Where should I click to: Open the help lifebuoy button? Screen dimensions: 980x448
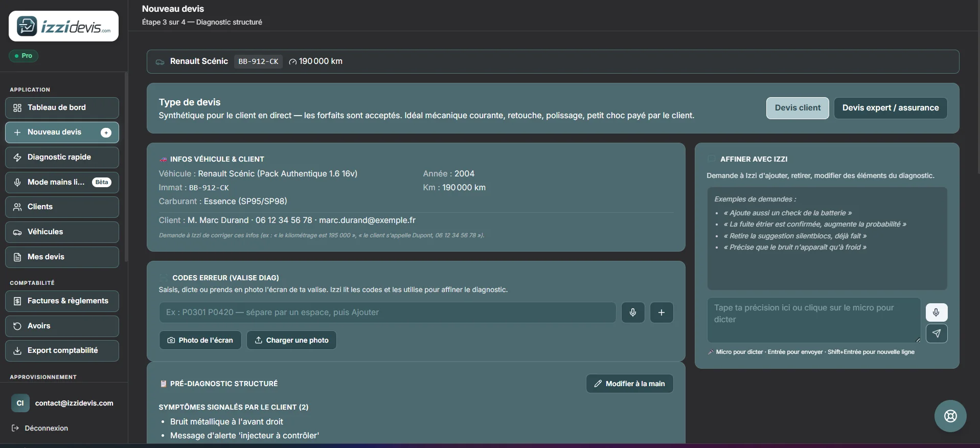[x=950, y=416]
